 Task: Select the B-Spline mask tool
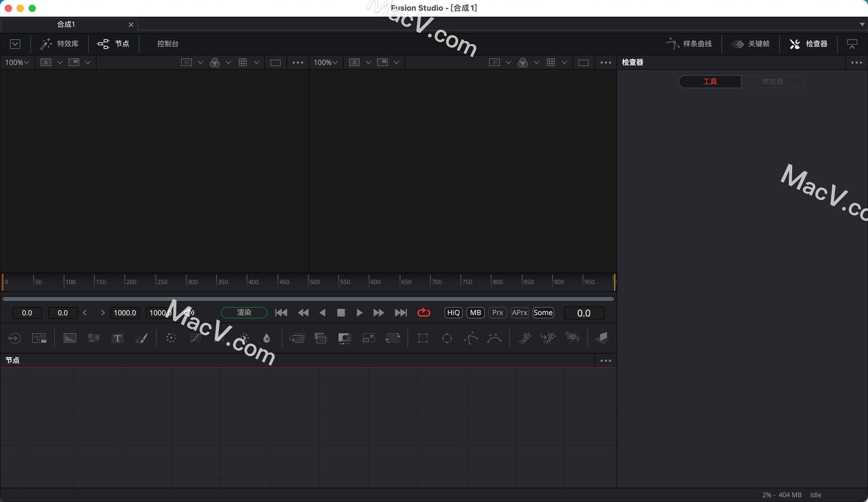(495, 338)
